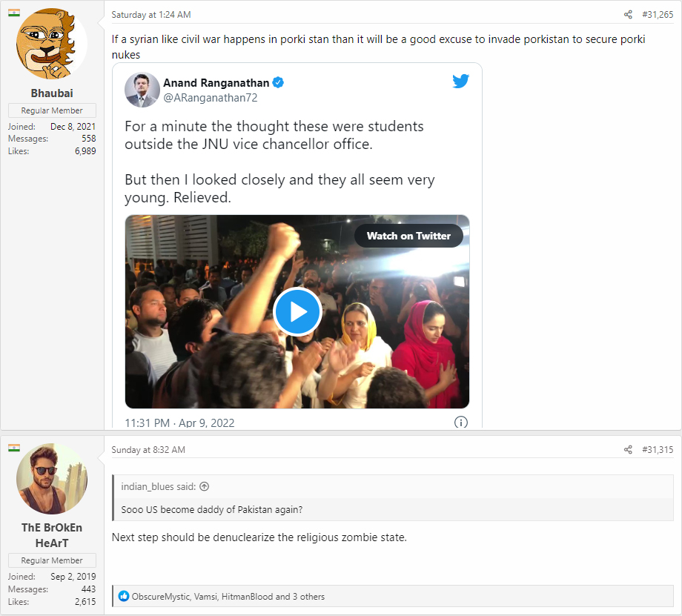Click thumbs-up like reaction icon
682x616 pixels.
point(124,596)
